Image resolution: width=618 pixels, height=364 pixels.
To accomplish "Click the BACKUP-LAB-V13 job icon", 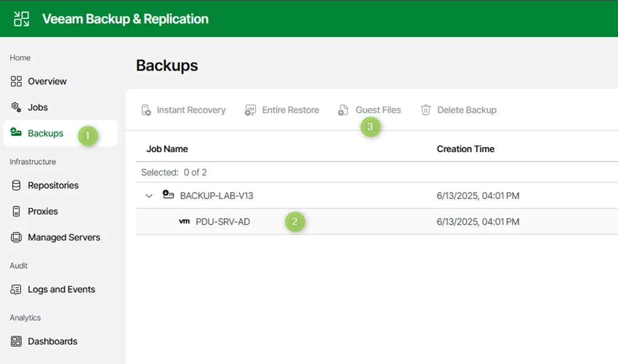I will 168,195.
